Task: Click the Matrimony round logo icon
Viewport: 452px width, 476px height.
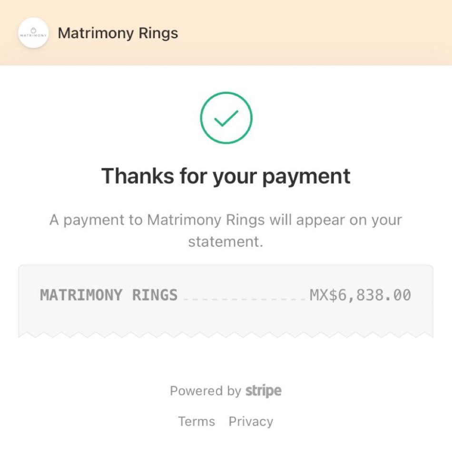Action: point(33,33)
